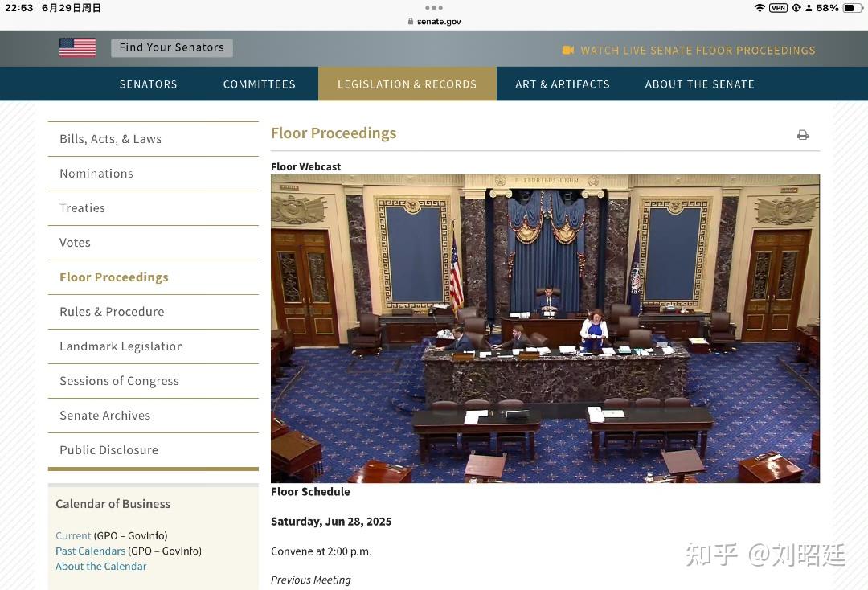
Task: Open the Art & Artifacts menu
Action: (563, 84)
